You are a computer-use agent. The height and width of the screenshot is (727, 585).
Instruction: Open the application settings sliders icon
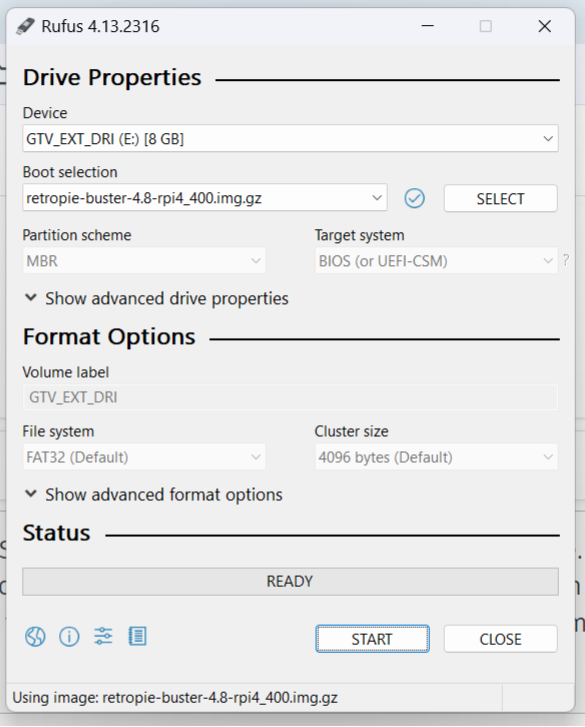[103, 637]
